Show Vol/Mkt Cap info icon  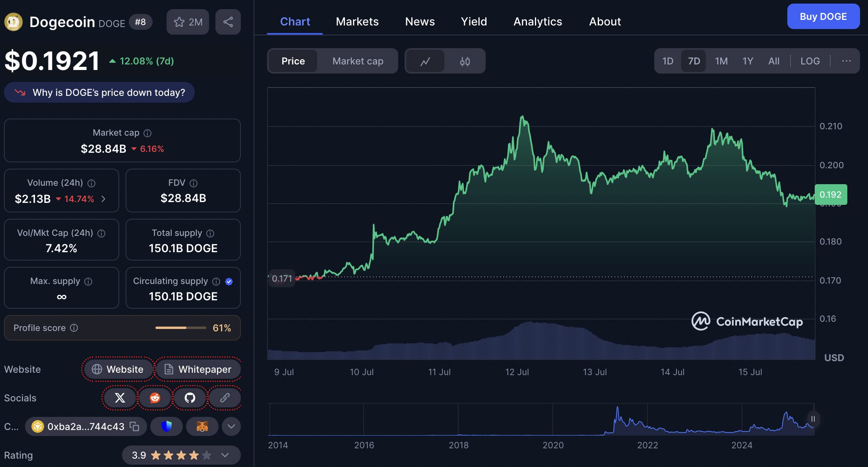pyautogui.click(x=101, y=233)
